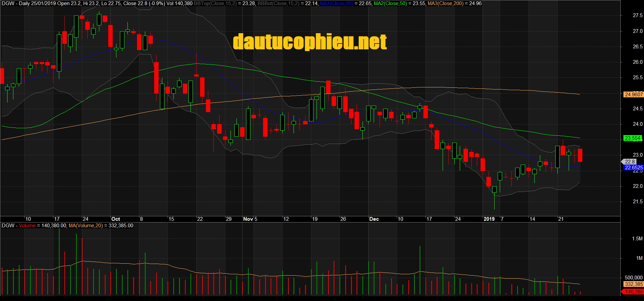Click the blue MA1(Close,20) indicator label
Image resolution: width=644 pixels, height=301 pixels.
point(336,3)
